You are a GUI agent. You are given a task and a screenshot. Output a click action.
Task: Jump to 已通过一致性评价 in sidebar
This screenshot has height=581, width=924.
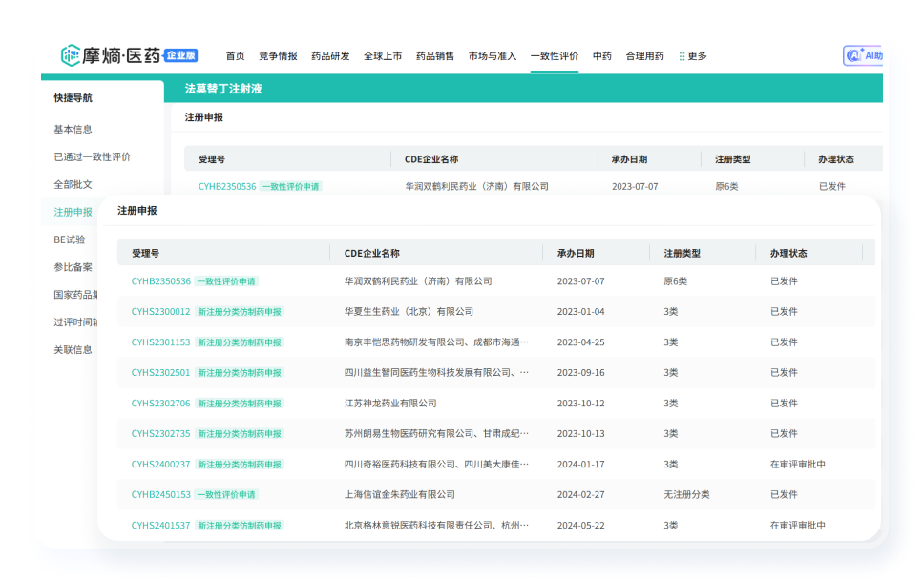point(93,156)
